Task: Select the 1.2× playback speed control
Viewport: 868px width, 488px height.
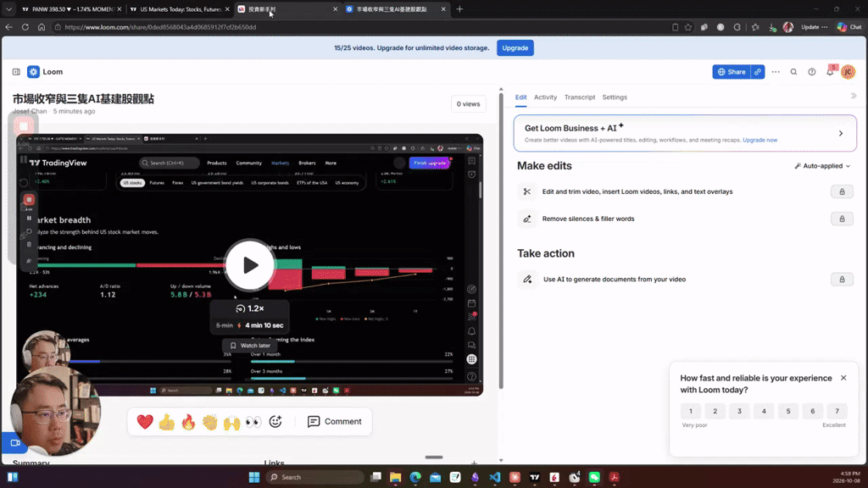Action: (250, 308)
